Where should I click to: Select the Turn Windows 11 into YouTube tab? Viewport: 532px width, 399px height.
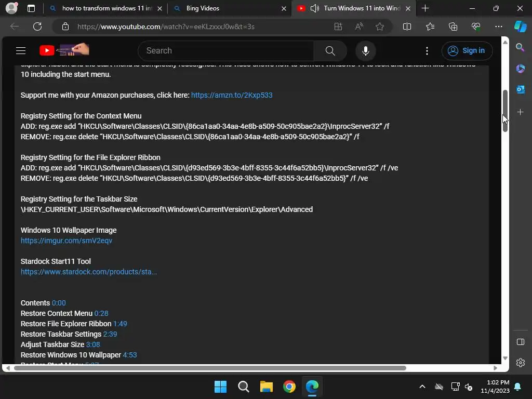coord(354,8)
